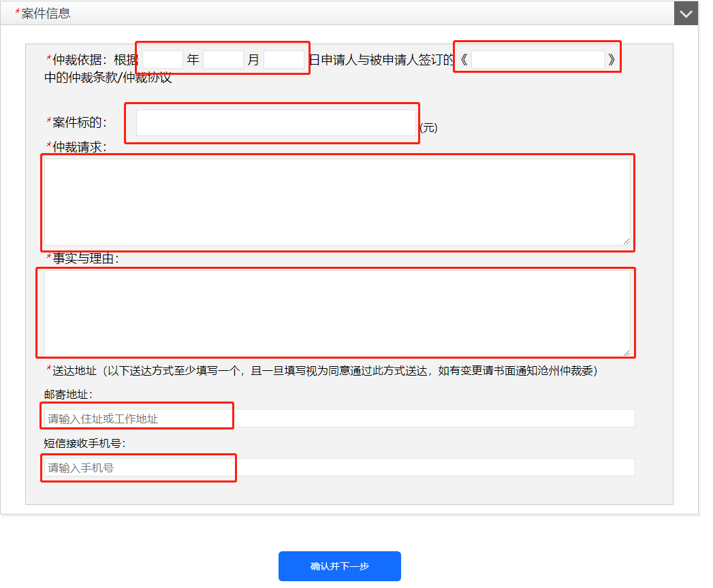This screenshot has width=713, height=588.
Task: Click the 邮寄地址 label
Action: click(68, 394)
